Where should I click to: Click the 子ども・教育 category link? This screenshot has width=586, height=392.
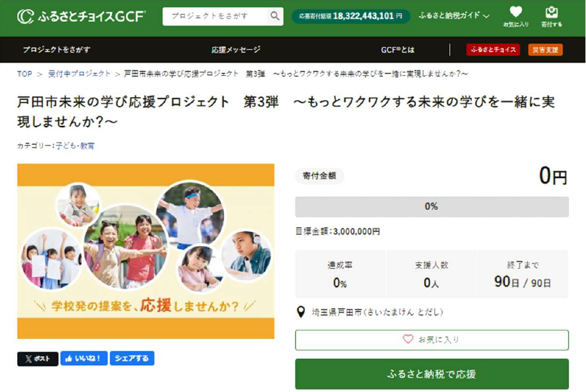point(75,145)
